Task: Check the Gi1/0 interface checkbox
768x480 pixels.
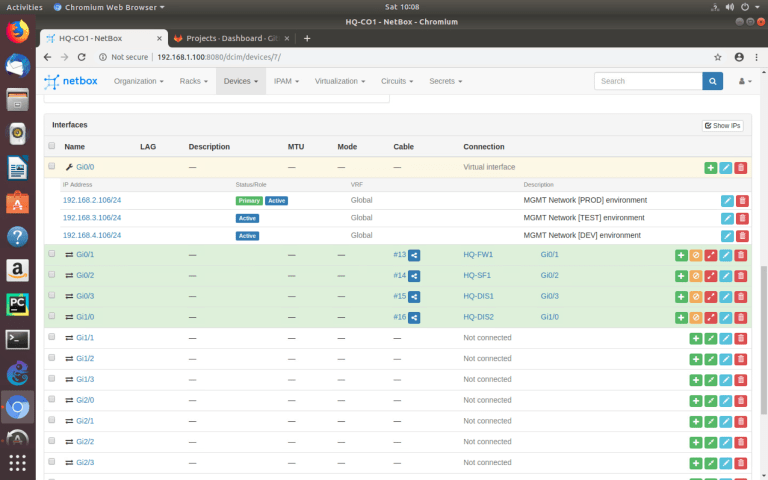Action: point(51,316)
